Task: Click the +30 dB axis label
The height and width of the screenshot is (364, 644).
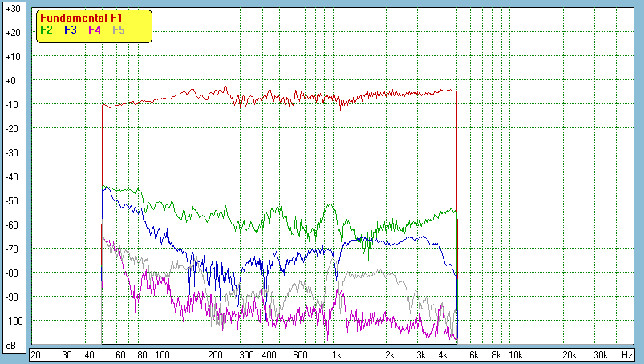Action: pos(13,9)
